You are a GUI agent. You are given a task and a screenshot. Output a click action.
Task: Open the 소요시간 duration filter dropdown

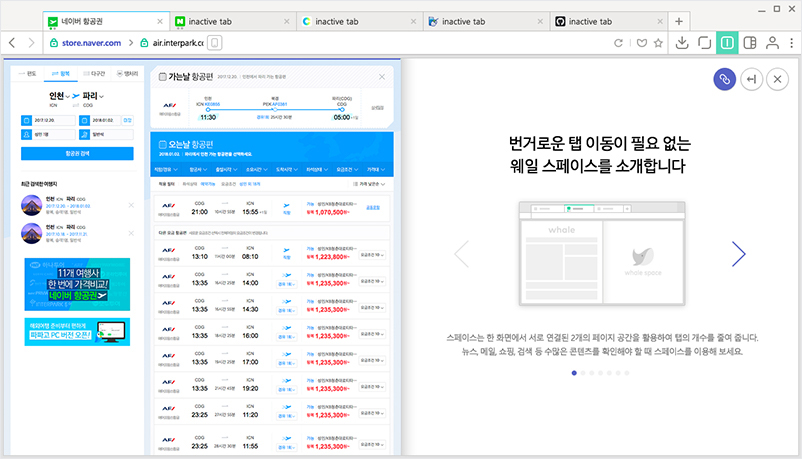pos(256,169)
